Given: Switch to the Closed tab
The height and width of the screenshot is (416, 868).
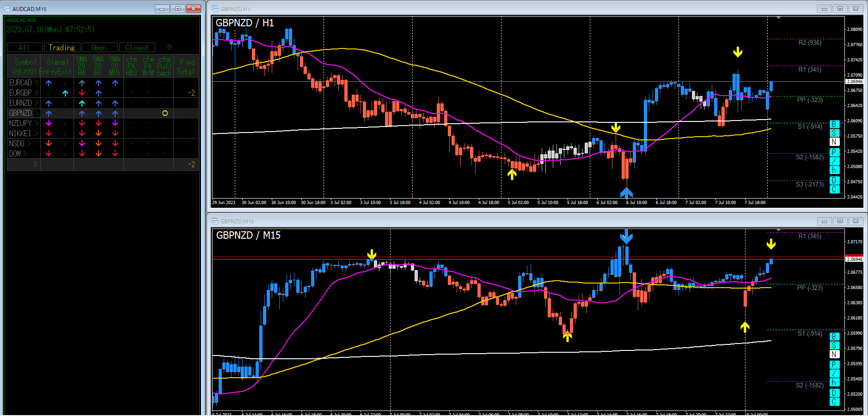Looking at the screenshot, I should 137,48.
